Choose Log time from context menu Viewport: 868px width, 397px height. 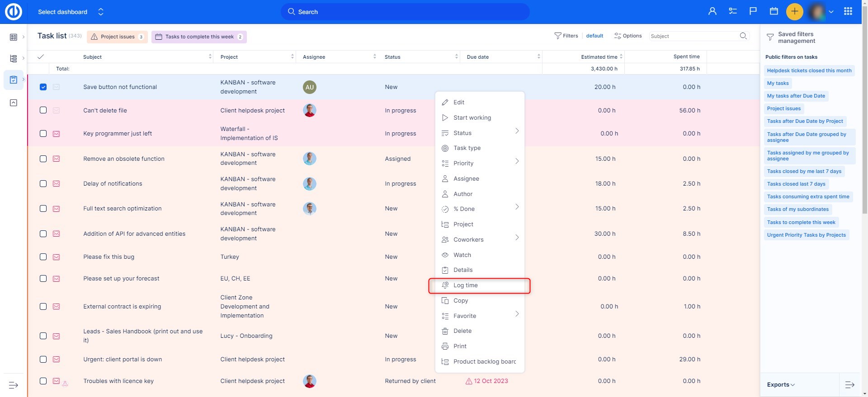tap(466, 285)
